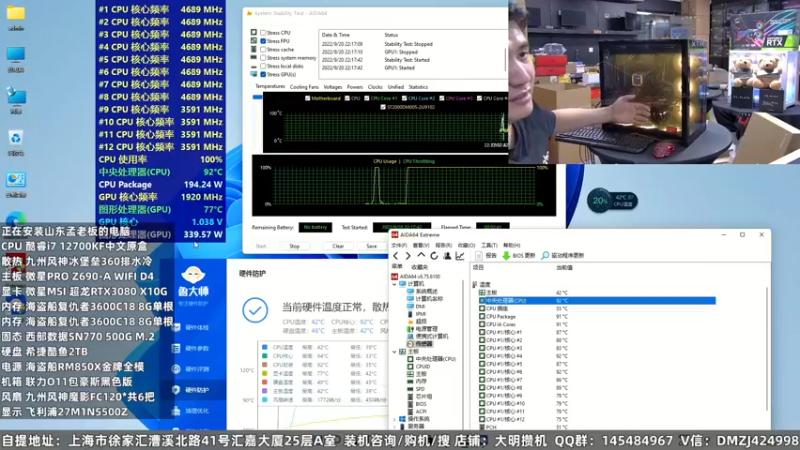Viewport: 800px width, 450px height.
Task: Select CPUID under 主板 in AIDA64
Action: point(418,366)
